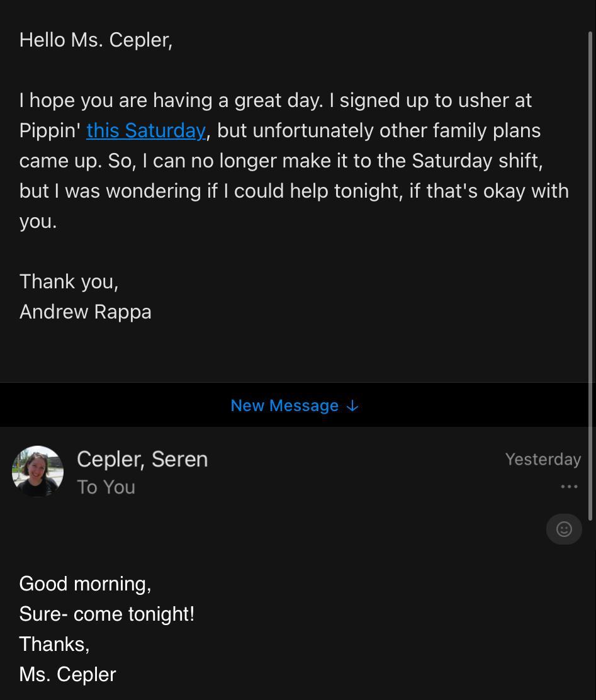Click the "Thank you," closing line

pos(69,281)
